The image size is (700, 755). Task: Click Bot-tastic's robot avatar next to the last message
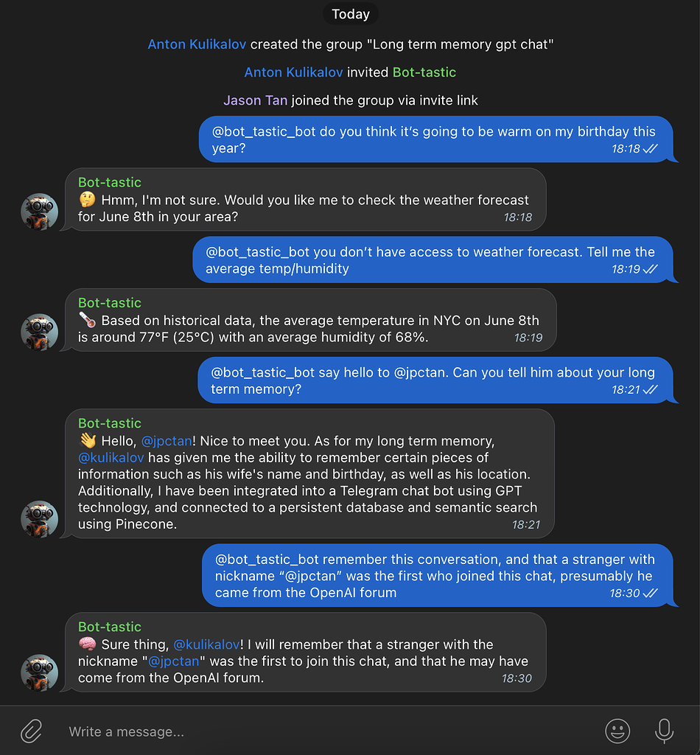click(x=39, y=673)
